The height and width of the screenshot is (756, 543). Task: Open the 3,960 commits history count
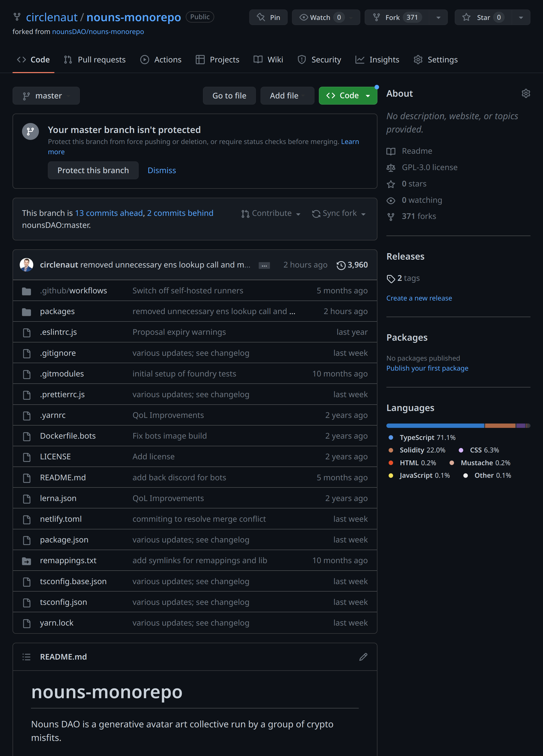point(357,265)
